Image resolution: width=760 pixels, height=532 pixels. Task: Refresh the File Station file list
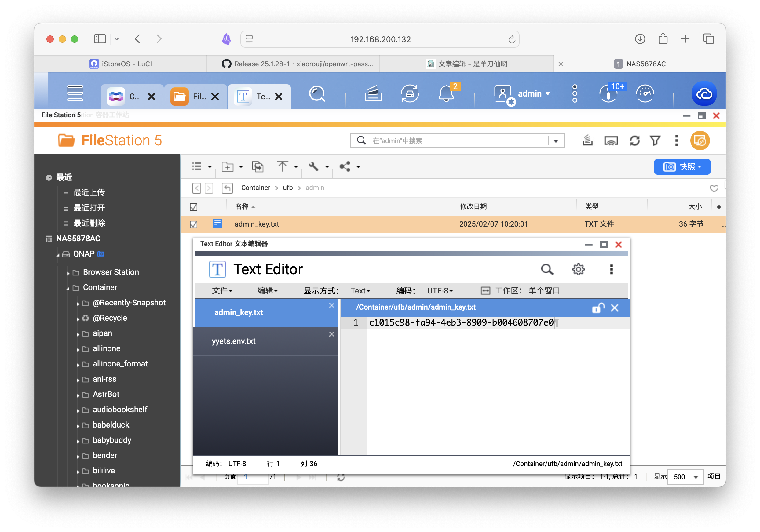(x=634, y=140)
